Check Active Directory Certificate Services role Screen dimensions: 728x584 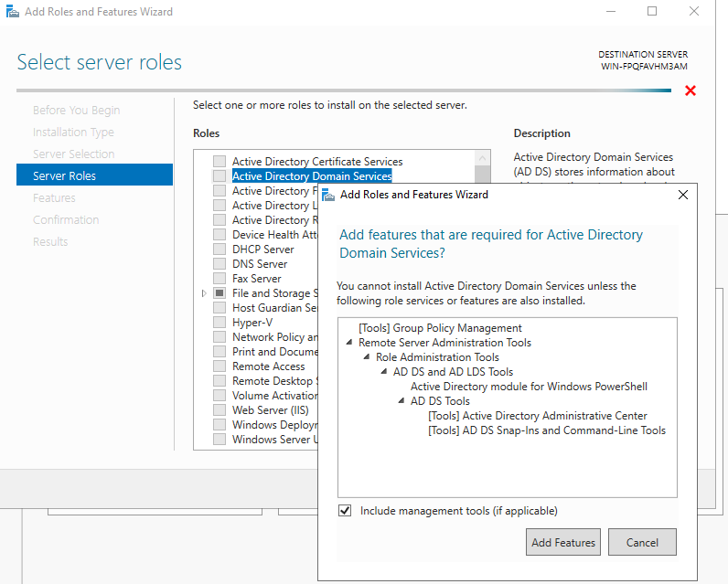219,162
